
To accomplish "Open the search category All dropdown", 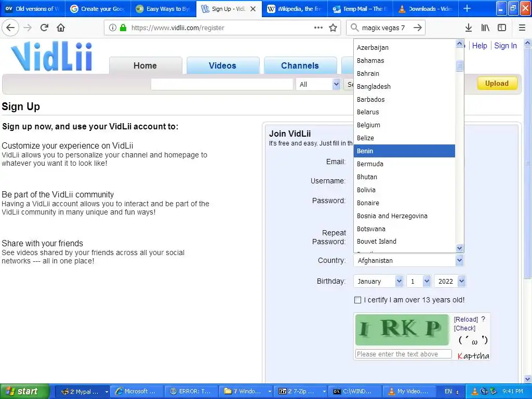I will pos(318,85).
